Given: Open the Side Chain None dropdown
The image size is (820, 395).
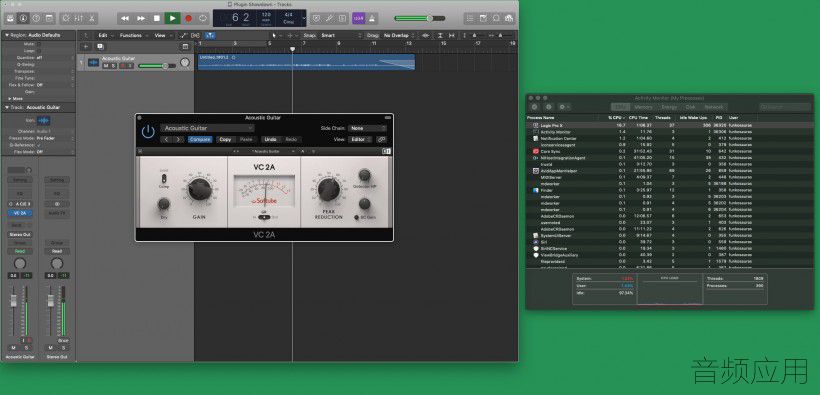Looking at the screenshot, I should click(368, 128).
